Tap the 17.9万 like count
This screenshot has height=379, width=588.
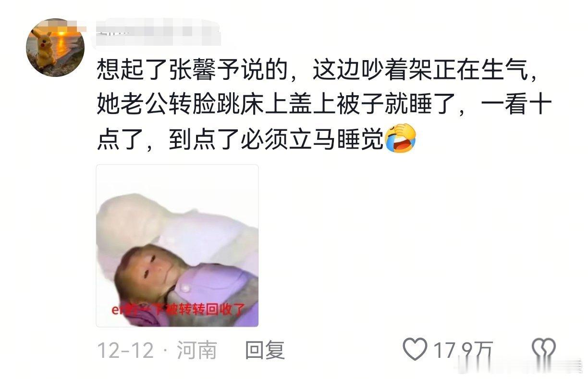(463, 350)
